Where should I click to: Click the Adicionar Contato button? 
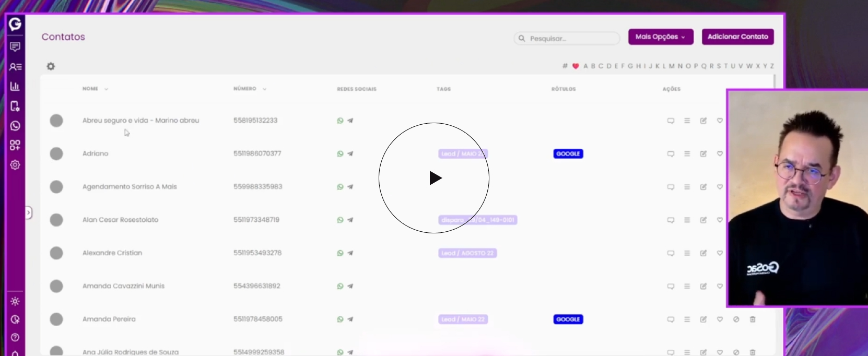coord(737,37)
